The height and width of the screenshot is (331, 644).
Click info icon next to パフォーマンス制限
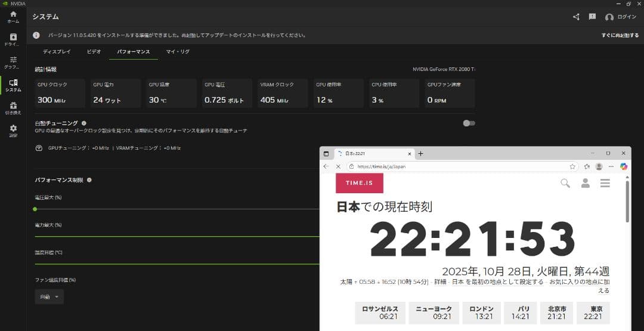click(89, 180)
